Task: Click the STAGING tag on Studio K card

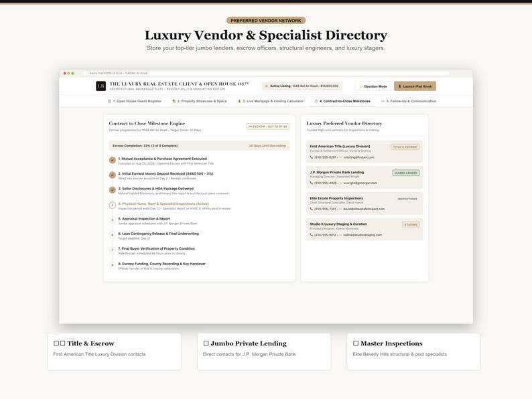Action: [x=411, y=225]
